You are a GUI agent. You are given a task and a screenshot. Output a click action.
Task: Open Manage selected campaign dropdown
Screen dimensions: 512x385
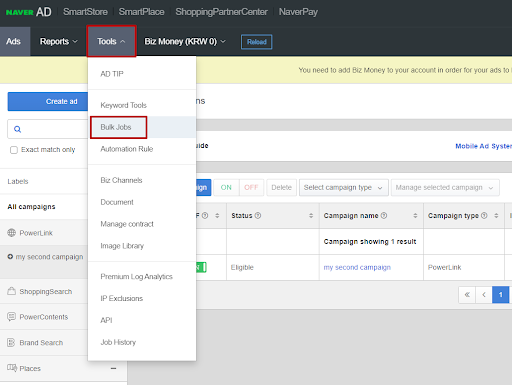445,187
